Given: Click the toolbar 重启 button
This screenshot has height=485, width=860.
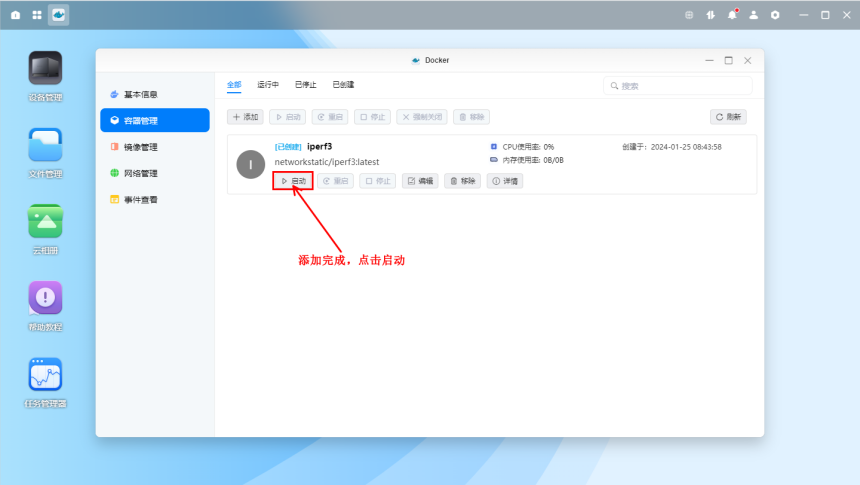Looking at the screenshot, I should point(330,117).
